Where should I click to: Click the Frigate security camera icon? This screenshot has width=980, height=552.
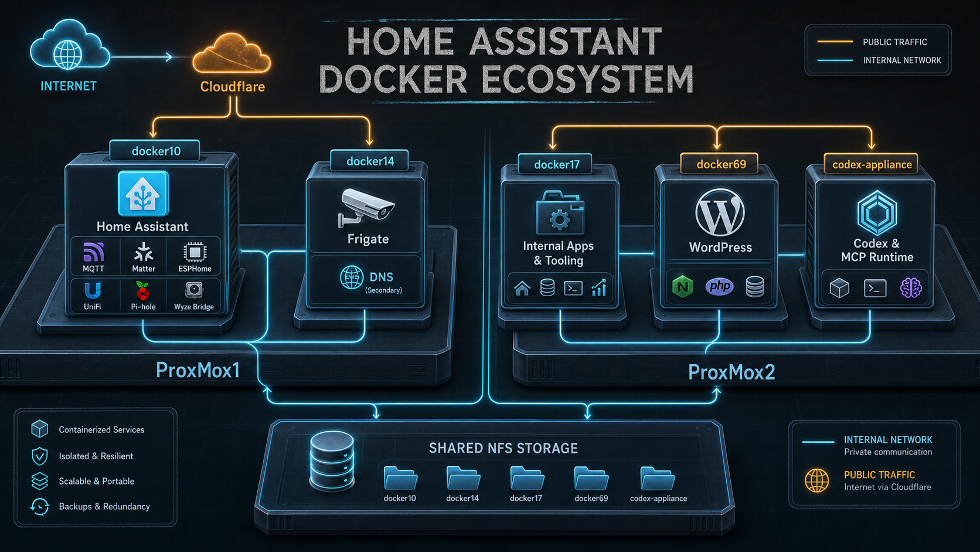point(366,208)
